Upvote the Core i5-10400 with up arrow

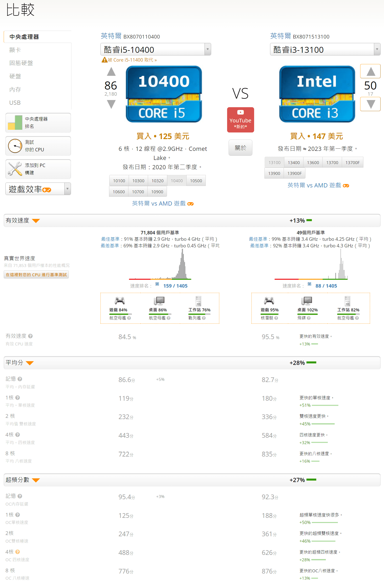click(111, 72)
